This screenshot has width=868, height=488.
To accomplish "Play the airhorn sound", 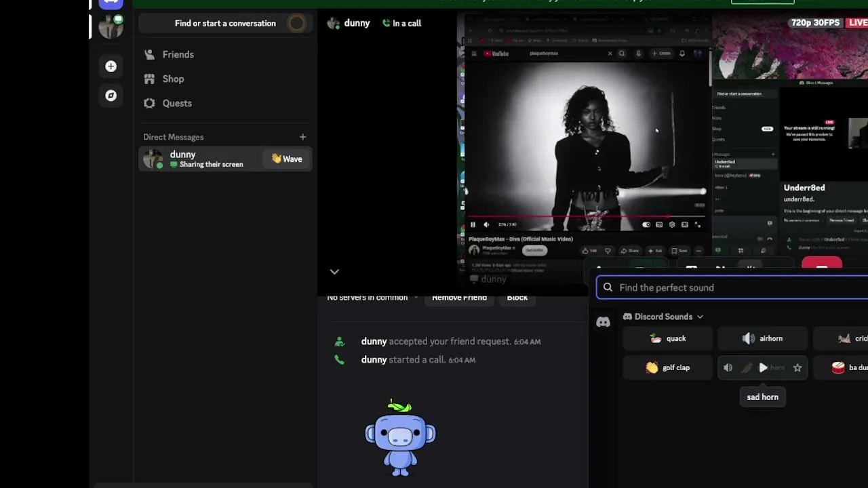I will click(x=762, y=338).
